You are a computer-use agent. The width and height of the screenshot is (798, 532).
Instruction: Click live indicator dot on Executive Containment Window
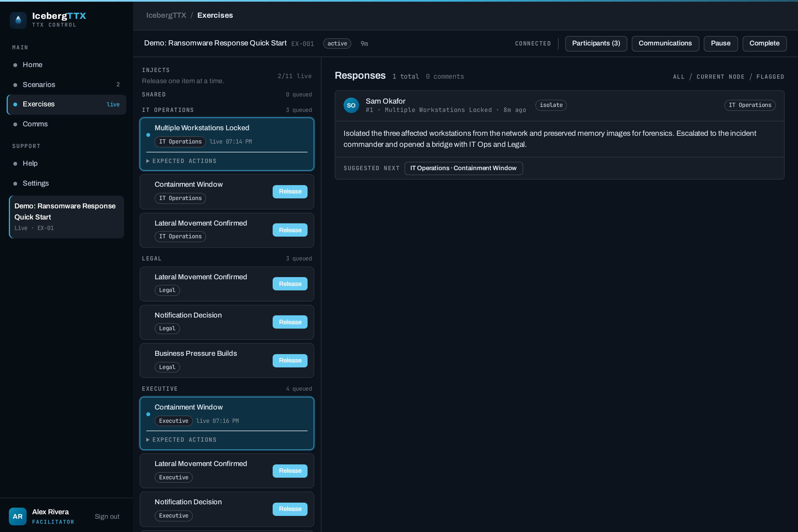pyautogui.click(x=148, y=414)
